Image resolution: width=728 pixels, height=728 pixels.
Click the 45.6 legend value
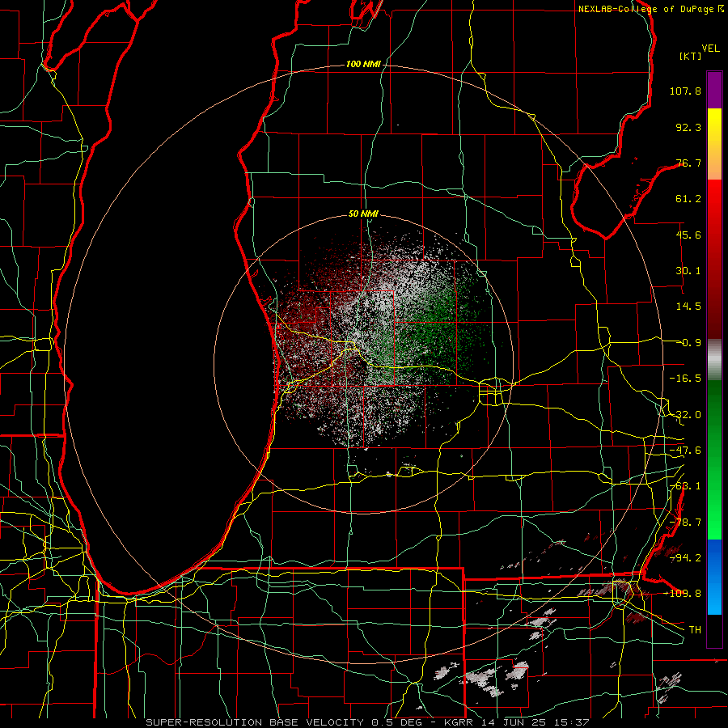[x=688, y=235]
